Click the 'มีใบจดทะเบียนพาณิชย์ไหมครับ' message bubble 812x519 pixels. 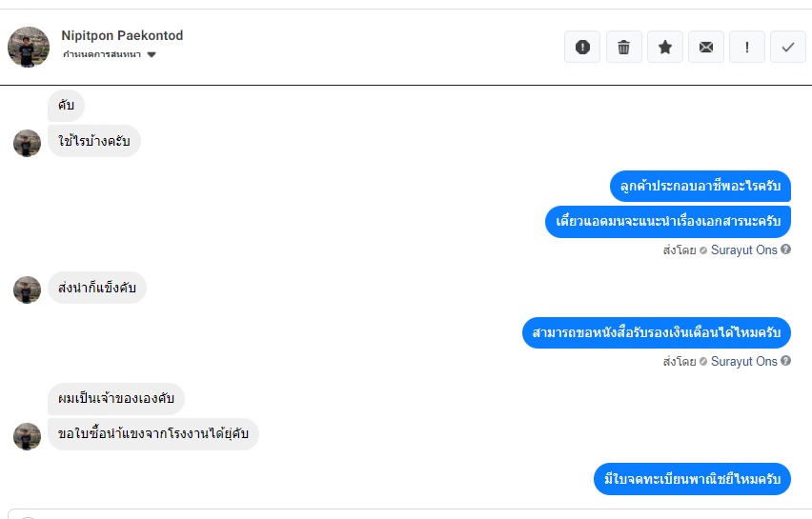pyautogui.click(x=692, y=479)
